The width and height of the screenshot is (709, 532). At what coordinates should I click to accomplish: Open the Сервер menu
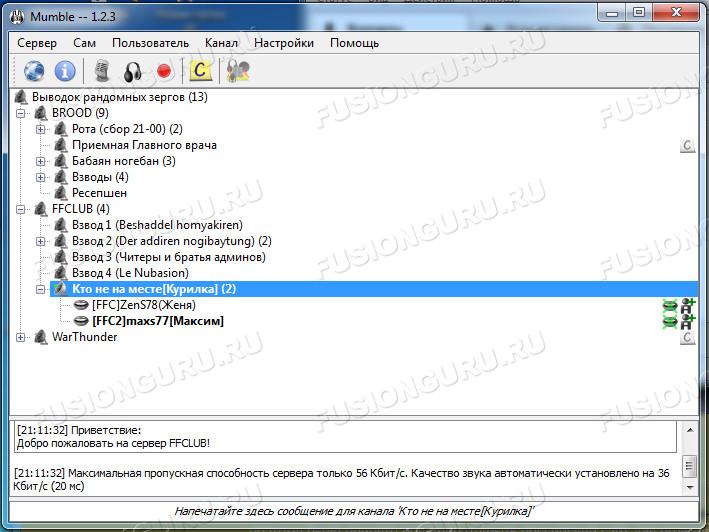click(x=37, y=43)
